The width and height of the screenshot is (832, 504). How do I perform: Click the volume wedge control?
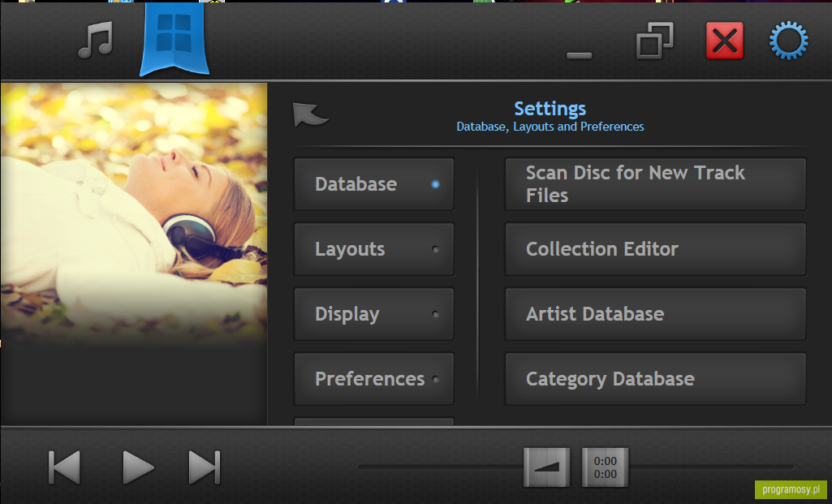547,467
